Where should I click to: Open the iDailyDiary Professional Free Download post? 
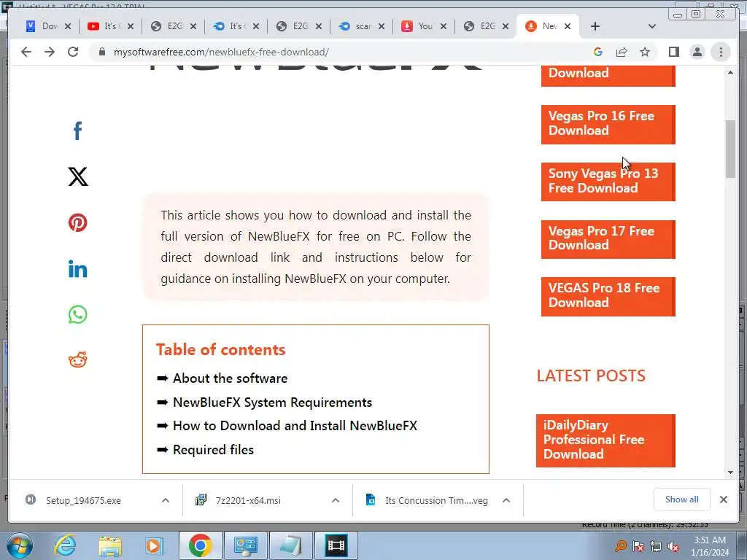605,440
